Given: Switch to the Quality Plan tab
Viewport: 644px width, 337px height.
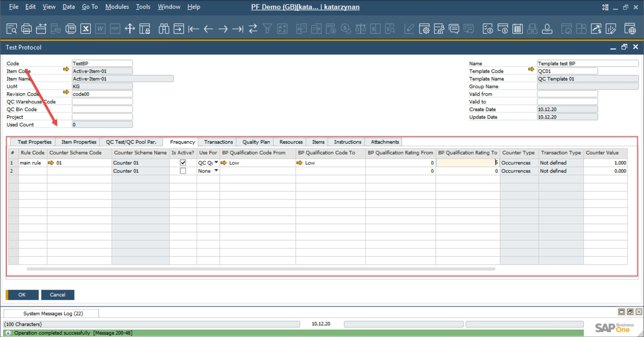Looking at the screenshot, I should 256,142.
